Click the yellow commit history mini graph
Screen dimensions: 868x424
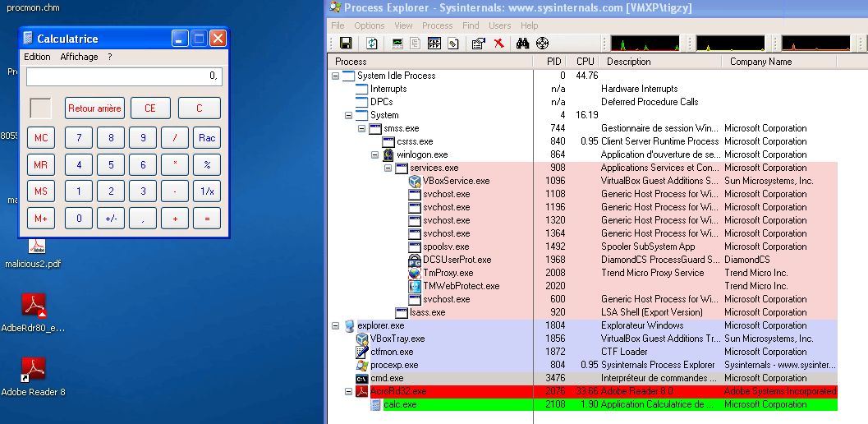730,44
